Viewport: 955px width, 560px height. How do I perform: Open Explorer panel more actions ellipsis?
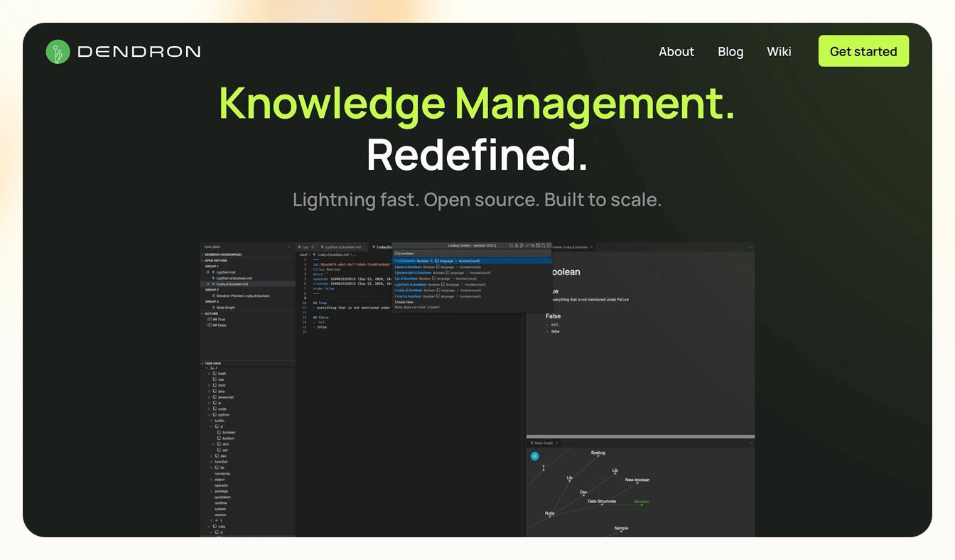[289, 247]
